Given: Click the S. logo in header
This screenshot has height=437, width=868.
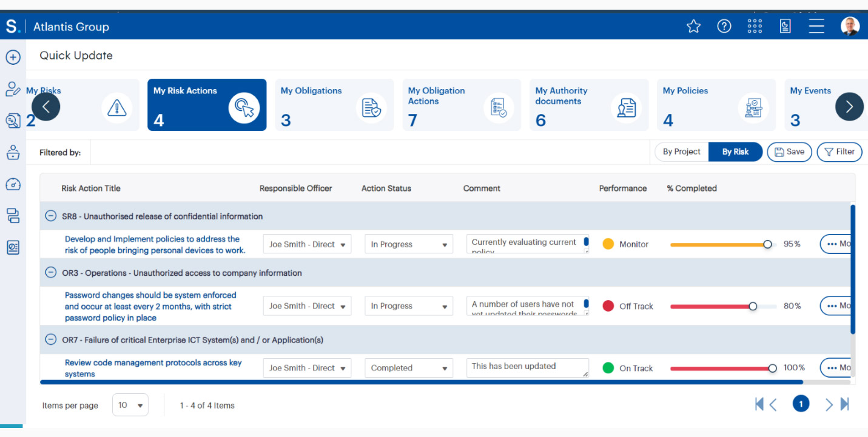Looking at the screenshot, I should pyautogui.click(x=13, y=26).
